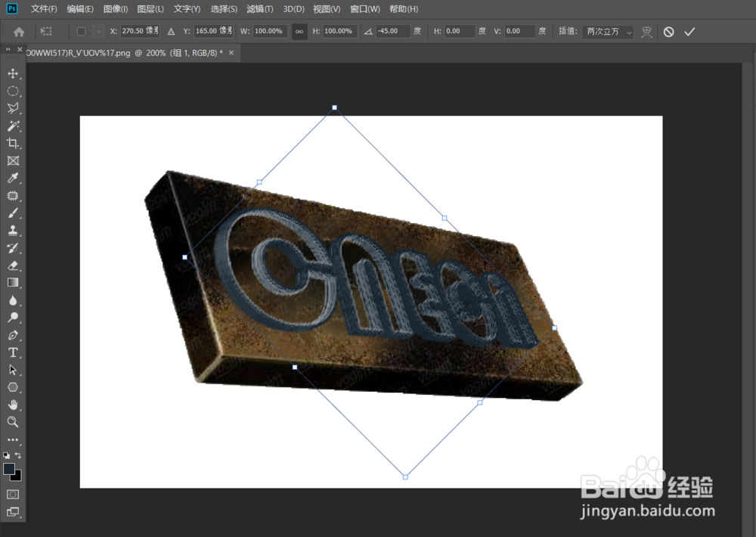This screenshot has width=756, height=537.
Task: Open the Edit Toolbar ellipsis
Action: point(13,439)
